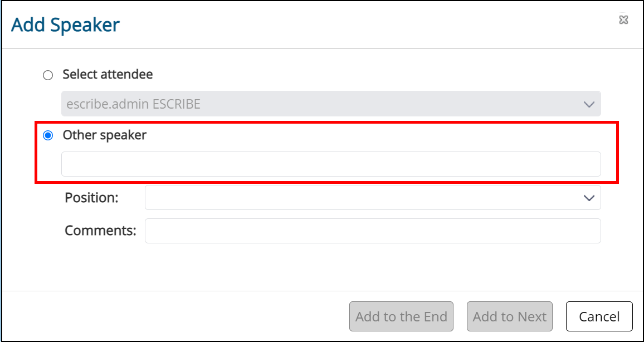The height and width of the screenshot is (342, 644).
Task: Cancel adding a speaker
Action: [599, 316]
